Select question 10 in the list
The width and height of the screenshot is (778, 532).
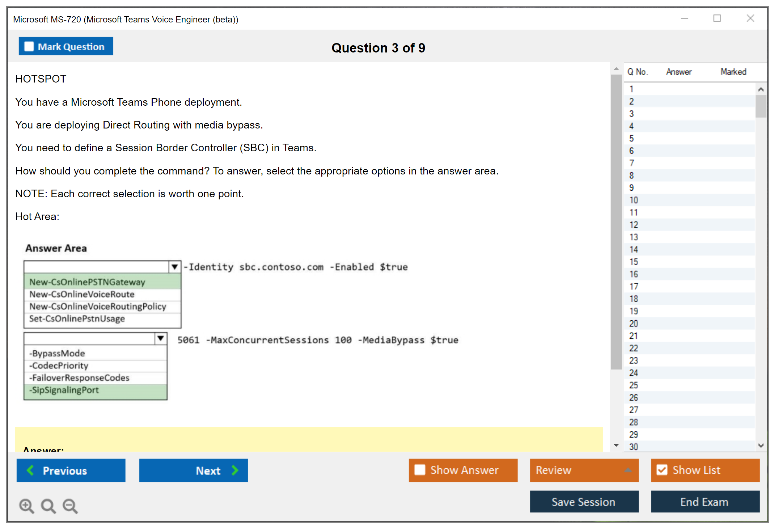point(634,200)
